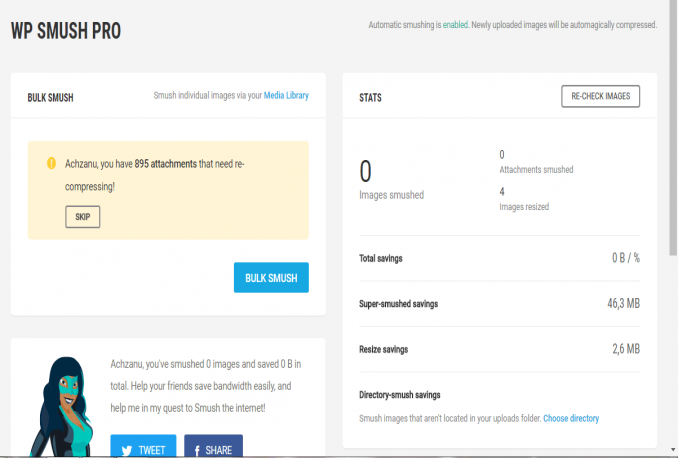The image size is (678, 458).
Task: Click the Twitter bird icon
Action: click(125, 450)
